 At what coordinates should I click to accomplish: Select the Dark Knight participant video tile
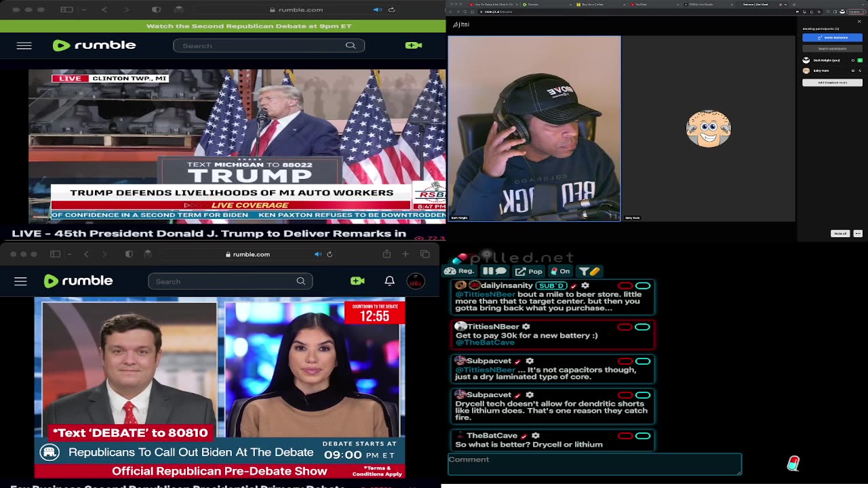point(534,129)
